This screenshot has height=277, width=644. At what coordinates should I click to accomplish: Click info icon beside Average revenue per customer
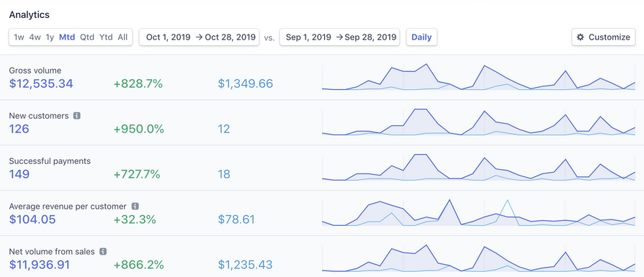(x=135, y=206)
